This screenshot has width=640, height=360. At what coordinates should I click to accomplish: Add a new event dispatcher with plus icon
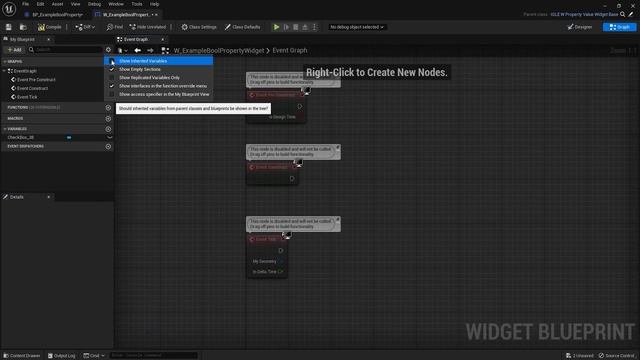tap(108, 147)
